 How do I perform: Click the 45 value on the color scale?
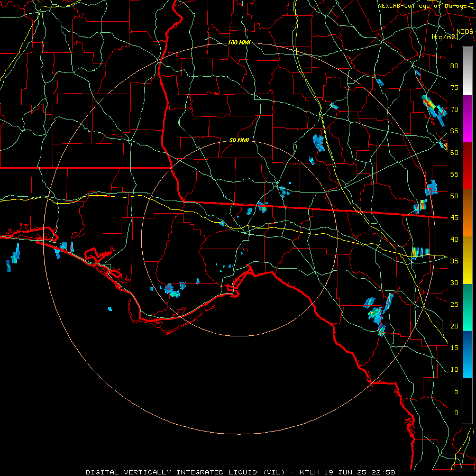[454, 218]
